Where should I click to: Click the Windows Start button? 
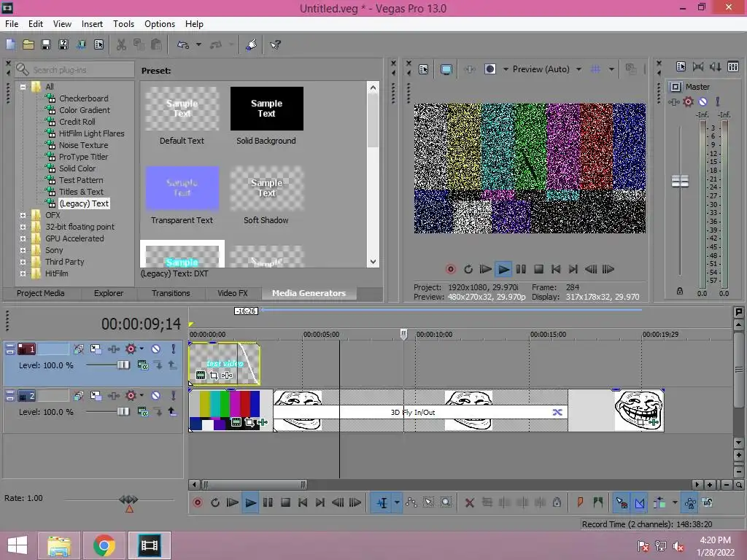tap(18, 545)
